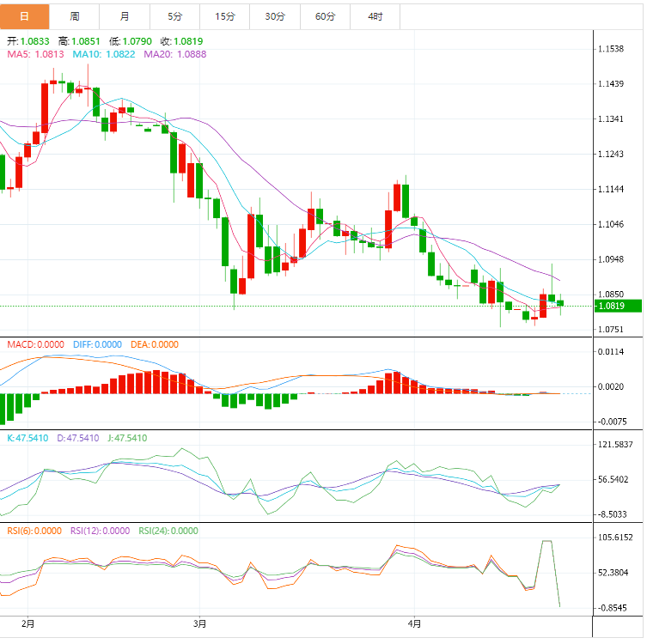Screen dimensions: 647x644
Task: Click the 1.0751 price axis label
Action: click(611, 330)
